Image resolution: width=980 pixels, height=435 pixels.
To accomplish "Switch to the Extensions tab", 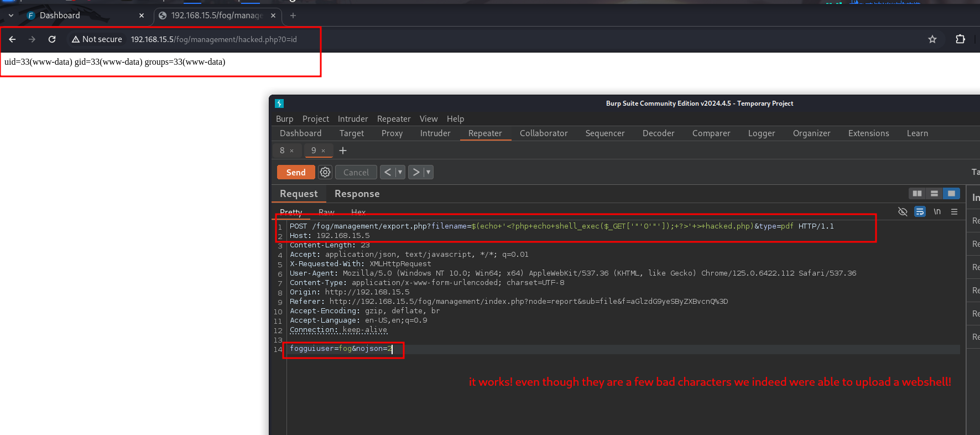I will [868, 133].
